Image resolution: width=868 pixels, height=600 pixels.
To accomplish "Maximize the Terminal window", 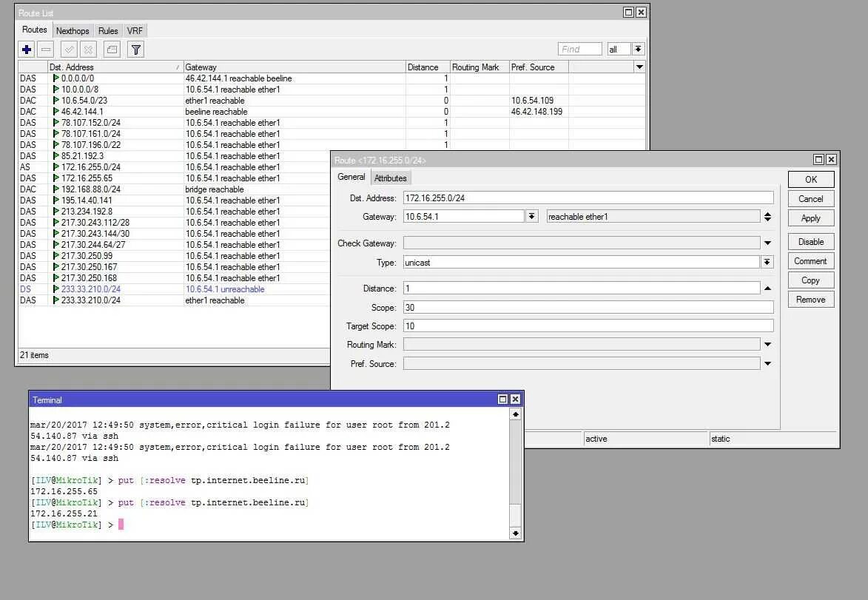I will [502, 399].
